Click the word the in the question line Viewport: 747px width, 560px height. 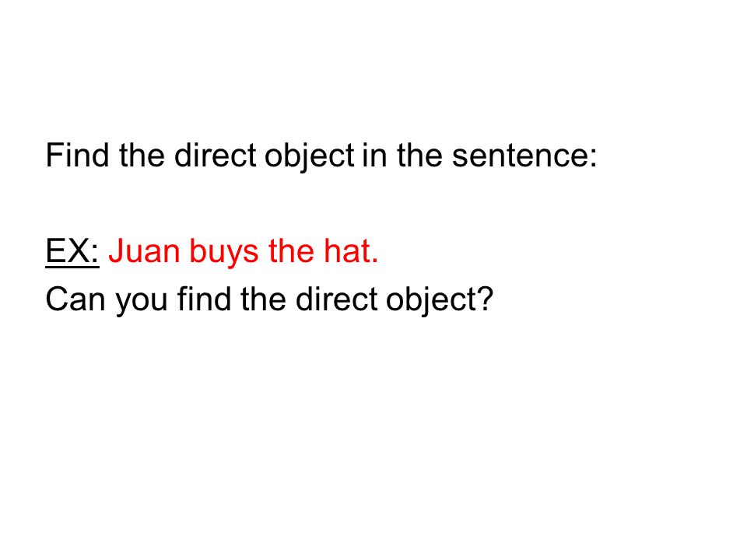(264, 299)
